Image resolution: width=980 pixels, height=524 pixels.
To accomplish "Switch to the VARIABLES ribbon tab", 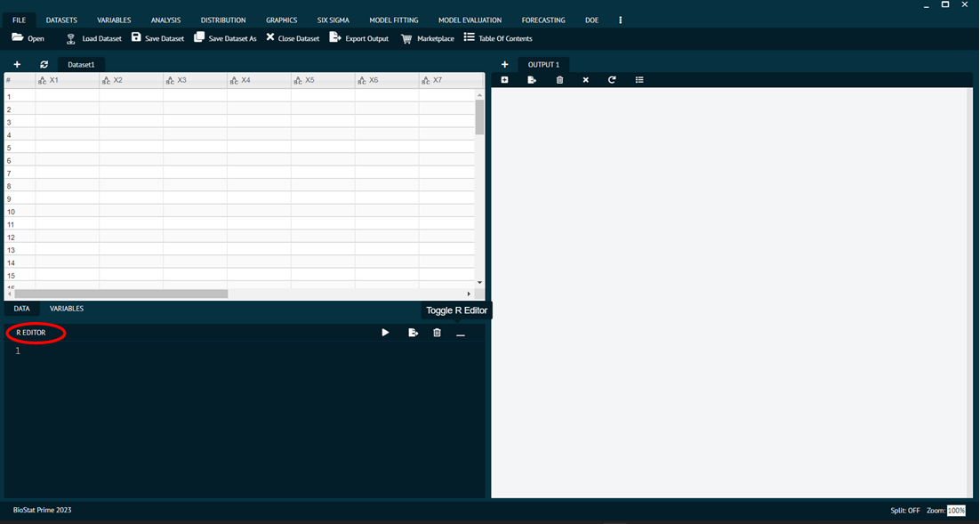I will tap(114, 20).
